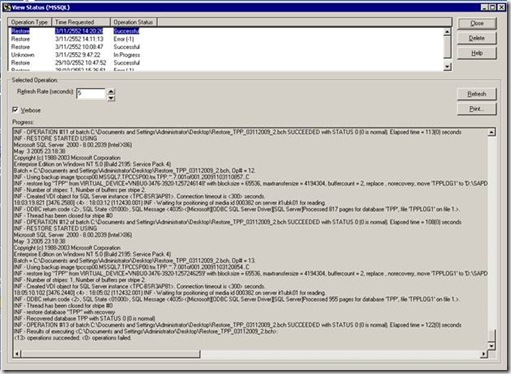Click 'restore database TPP with recovery' line
Image resolution: width=511 pixels, height=374 pixels.
[64, 312]
